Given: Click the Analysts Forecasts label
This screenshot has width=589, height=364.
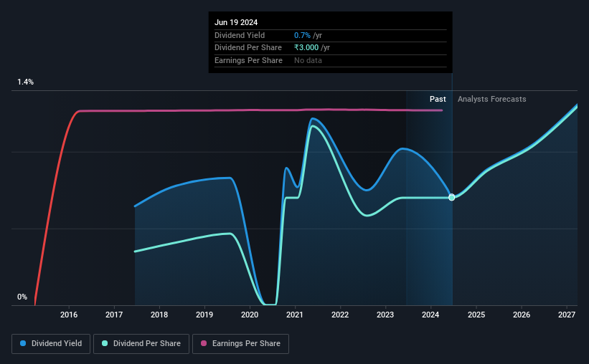Looking at the screenshot, I should (491, 99).
